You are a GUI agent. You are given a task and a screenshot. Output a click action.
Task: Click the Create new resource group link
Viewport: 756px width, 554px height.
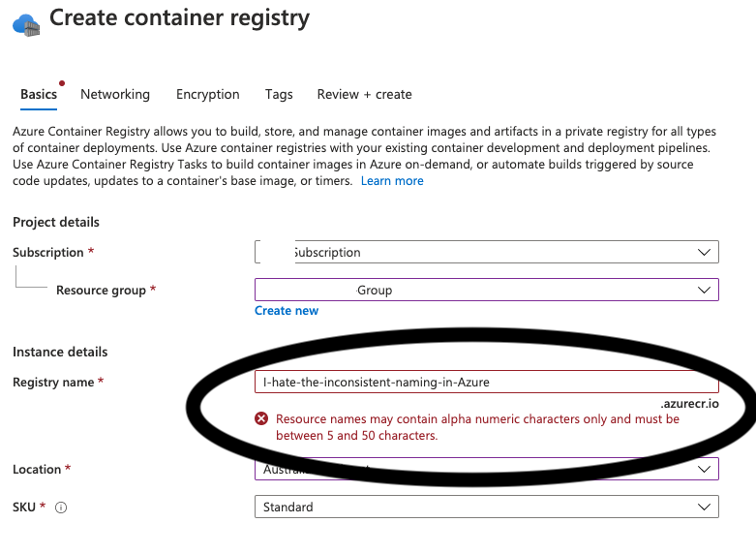(287, 311)
